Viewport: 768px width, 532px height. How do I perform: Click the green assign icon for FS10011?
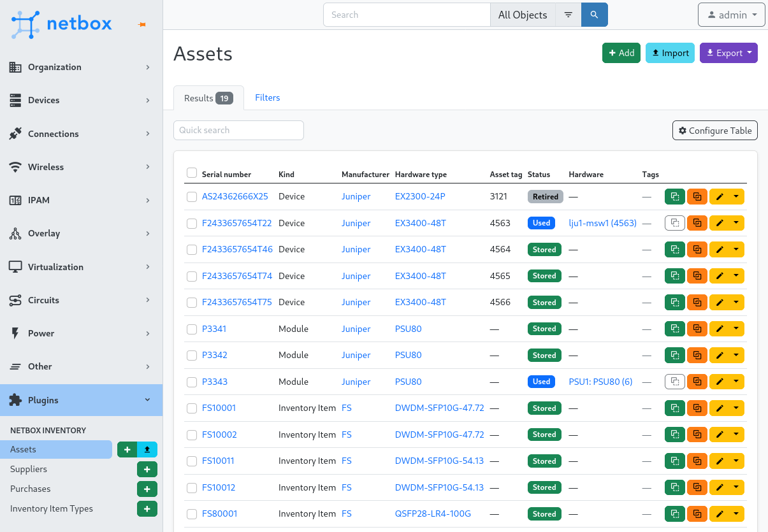tap(674, 461)
